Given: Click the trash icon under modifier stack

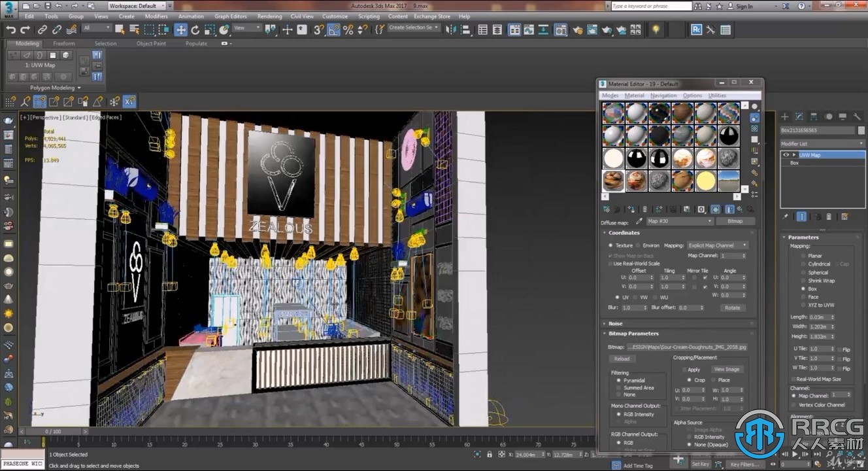Looking at the screenshot, I should [x=829, y=217].
